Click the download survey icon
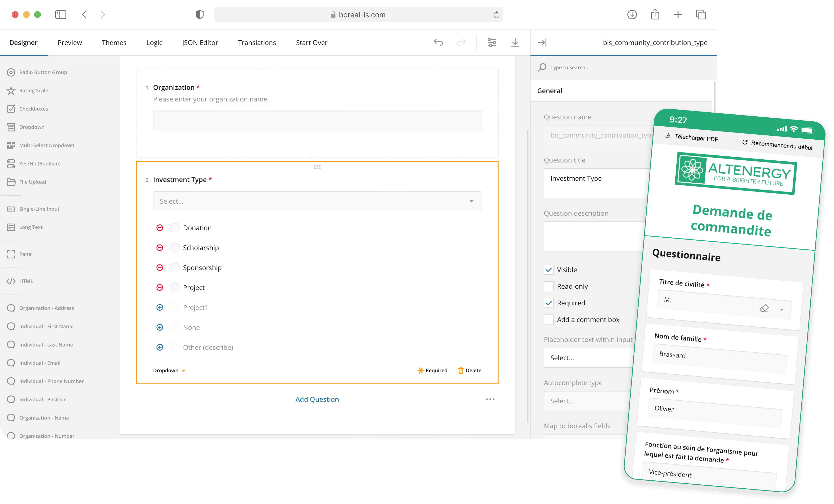Viewport: 834px width, 504px height. coord(515,42)
